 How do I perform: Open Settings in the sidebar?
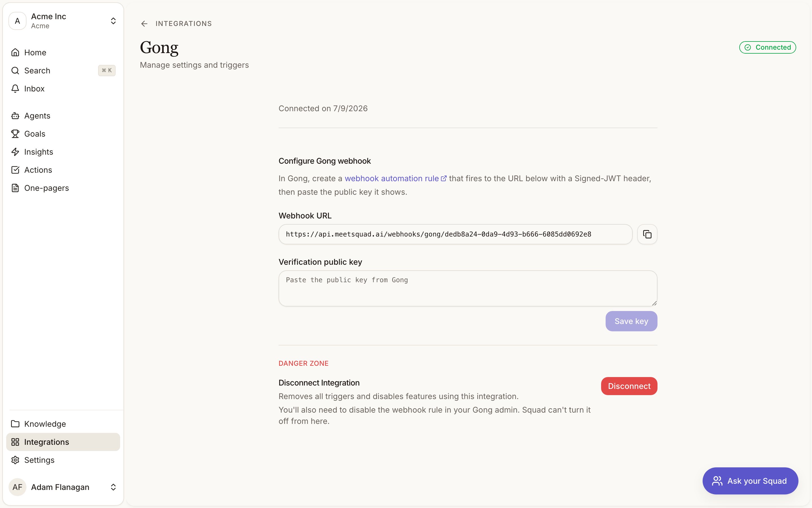[x=63, y=460]
